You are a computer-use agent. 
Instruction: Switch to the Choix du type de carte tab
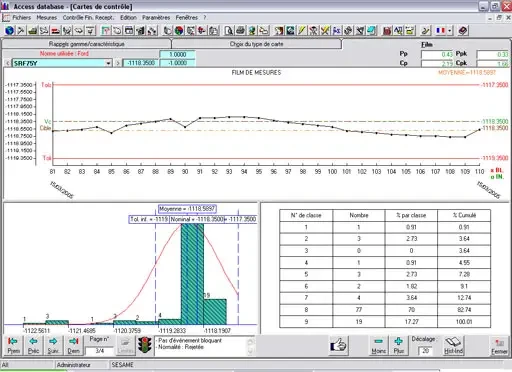tap(256, 44)
